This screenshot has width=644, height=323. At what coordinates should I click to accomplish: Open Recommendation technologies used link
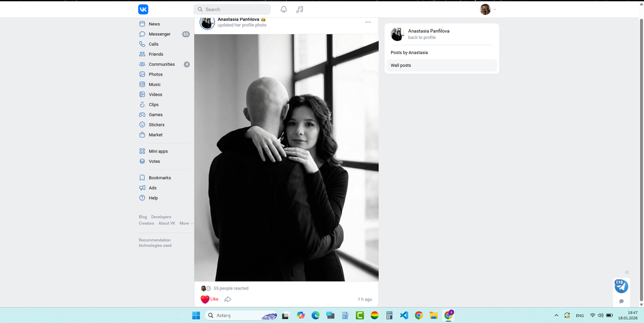(155, 242)
